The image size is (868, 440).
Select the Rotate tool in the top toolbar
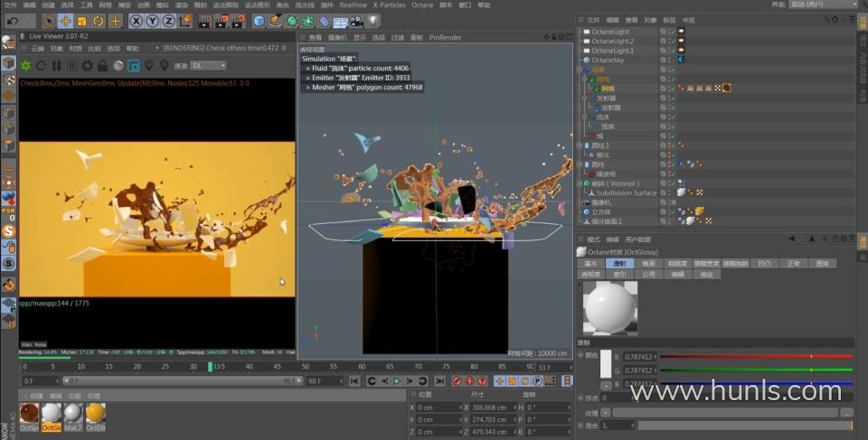click(99, 20)
